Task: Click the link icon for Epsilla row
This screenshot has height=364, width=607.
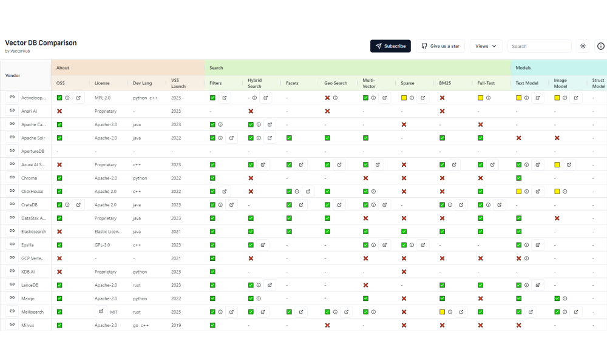Action: point(12,244)
